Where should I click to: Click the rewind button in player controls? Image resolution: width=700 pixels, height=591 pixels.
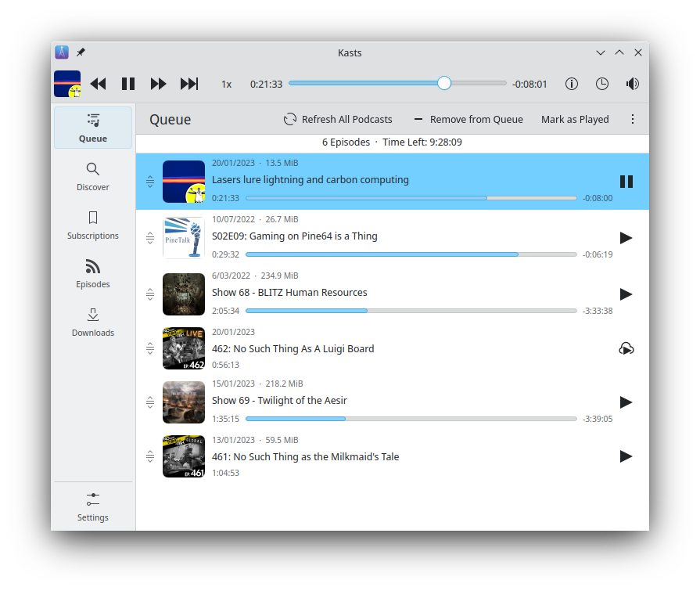point(98,84)
